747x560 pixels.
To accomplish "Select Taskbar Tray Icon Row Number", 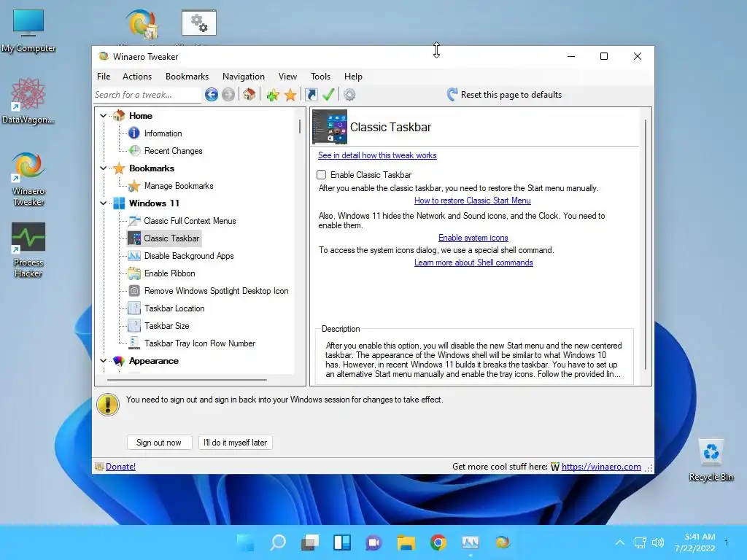I will point(200,343).
